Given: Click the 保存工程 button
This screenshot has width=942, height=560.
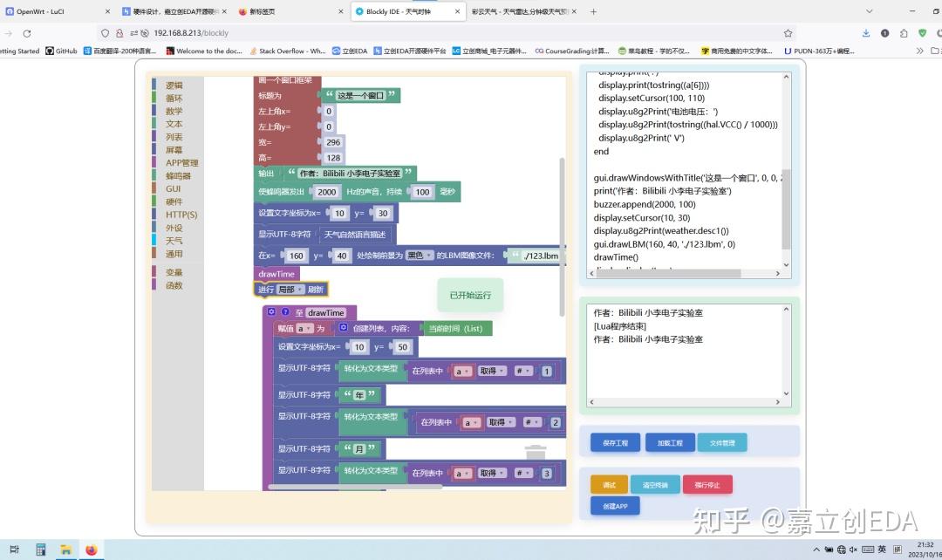Looking at the screenshot, I should 614,442.
